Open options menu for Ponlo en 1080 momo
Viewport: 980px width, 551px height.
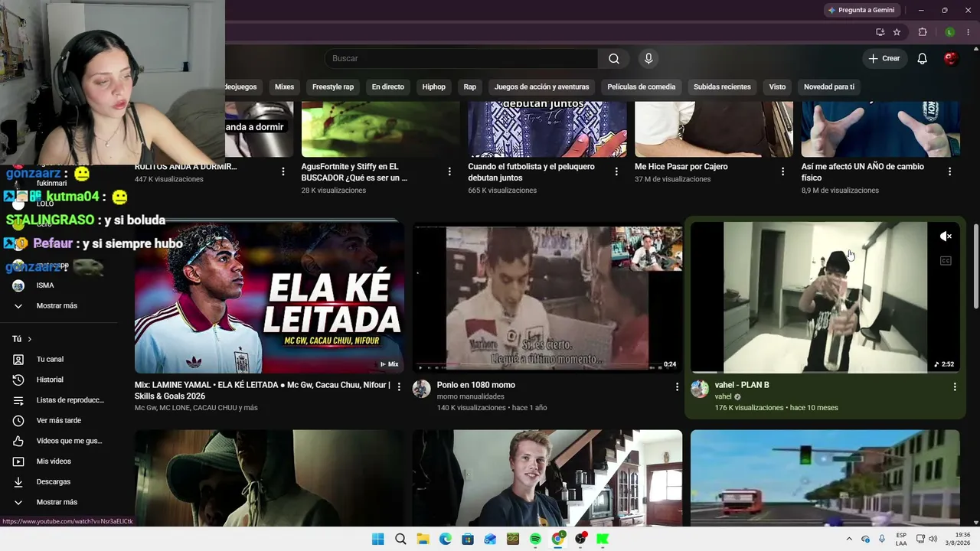coord(677,387)
